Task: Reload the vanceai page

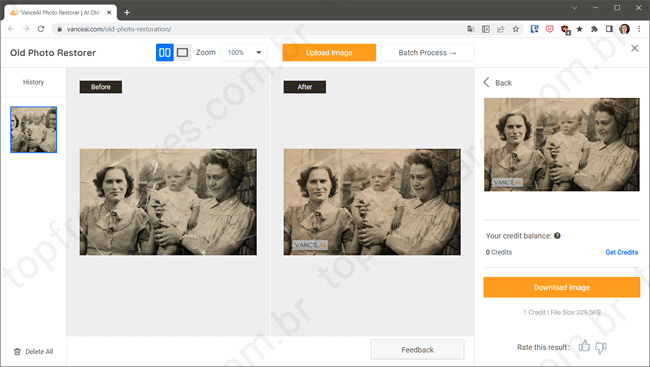Action: [x=41, y=29]
